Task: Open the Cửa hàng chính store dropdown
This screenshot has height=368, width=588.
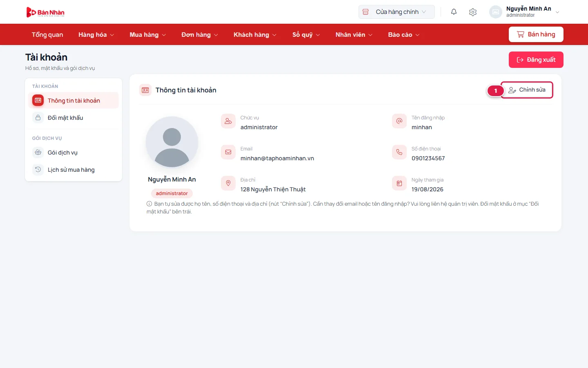Action: coord(396,12)
